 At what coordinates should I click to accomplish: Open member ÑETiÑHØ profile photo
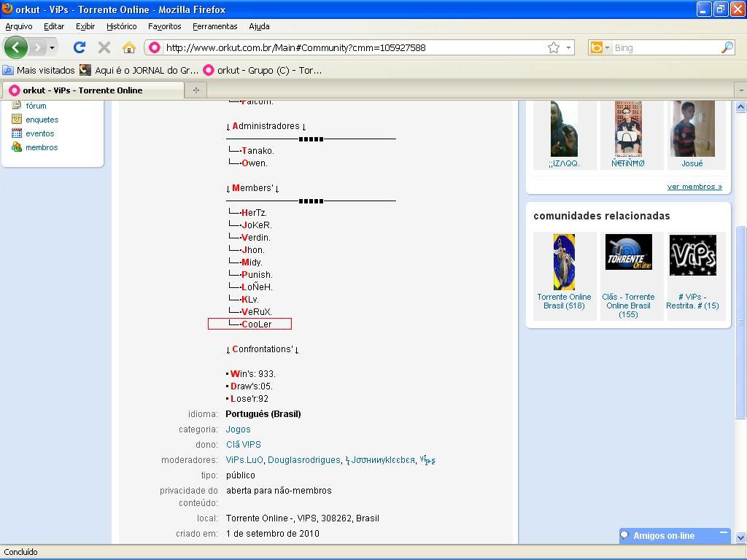click(628, 128)
